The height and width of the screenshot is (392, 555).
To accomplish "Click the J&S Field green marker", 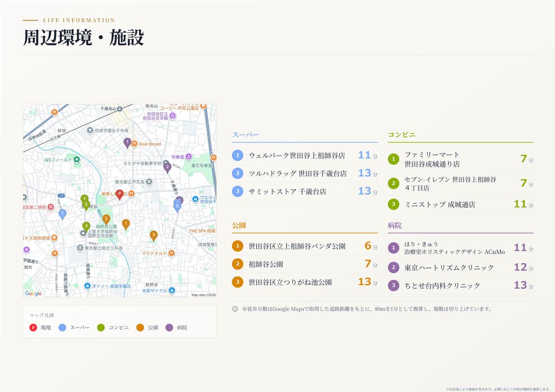I will 76,160.
